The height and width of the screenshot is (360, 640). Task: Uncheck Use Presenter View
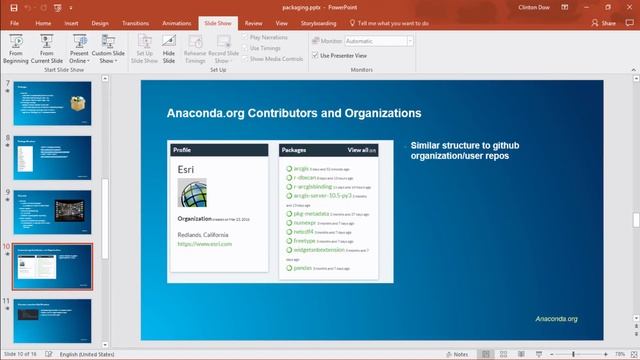pyautogui.click(x=315, y=55)
